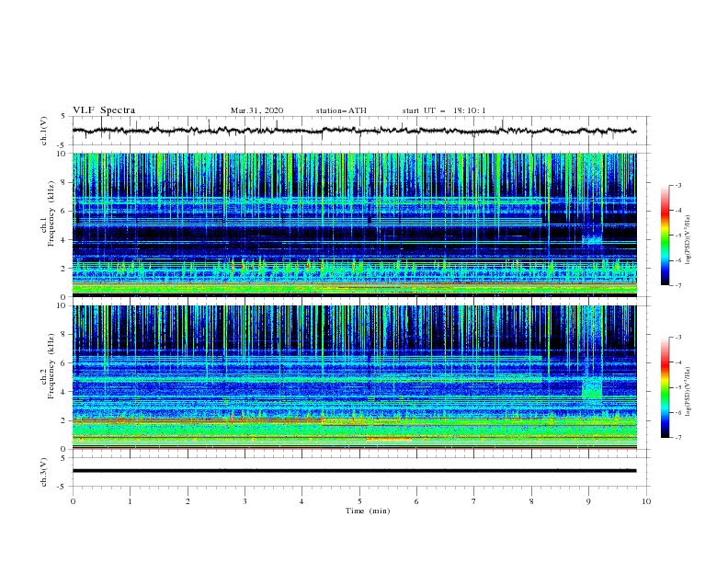Click the ch.1 voltage waveform trace
Screen dimensions: 728x563
tap(354, 131)
